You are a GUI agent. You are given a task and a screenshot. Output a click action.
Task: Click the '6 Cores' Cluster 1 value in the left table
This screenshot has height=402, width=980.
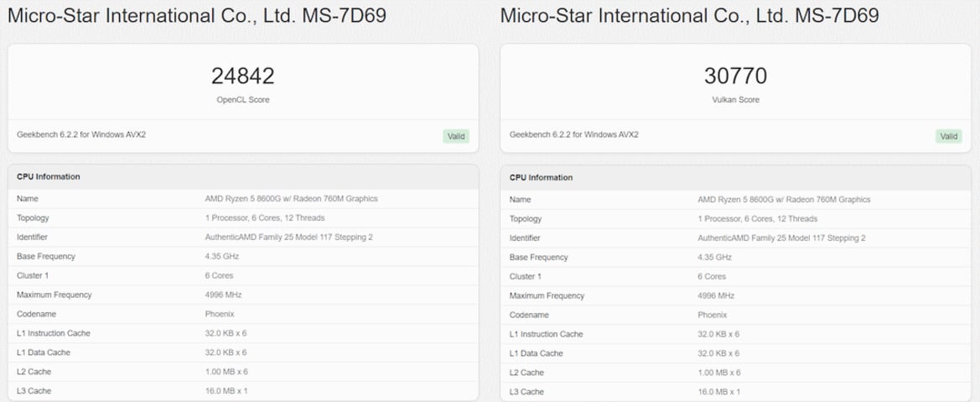pos(220,275)
